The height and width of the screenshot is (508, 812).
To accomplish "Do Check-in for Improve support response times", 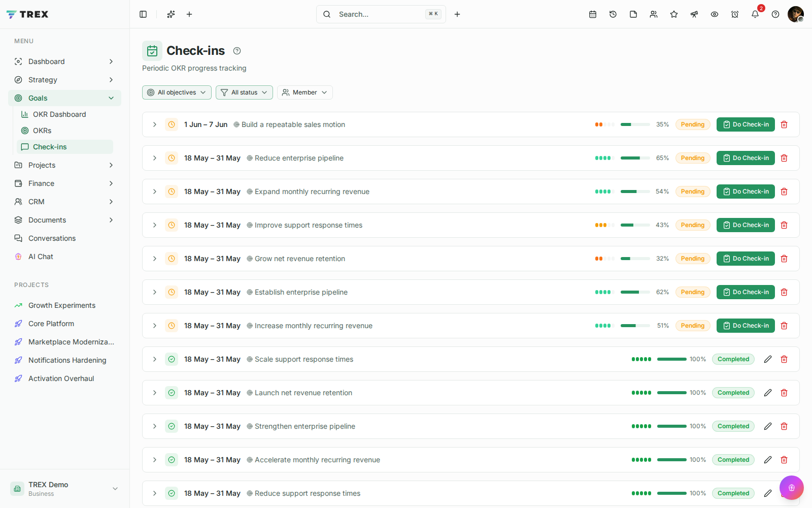I will 746,225.
